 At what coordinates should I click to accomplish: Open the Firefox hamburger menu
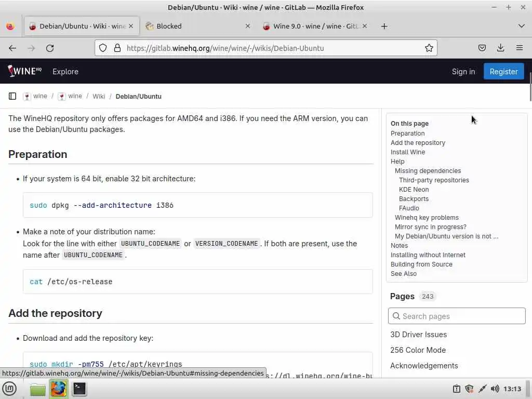(x=520, y=48)
